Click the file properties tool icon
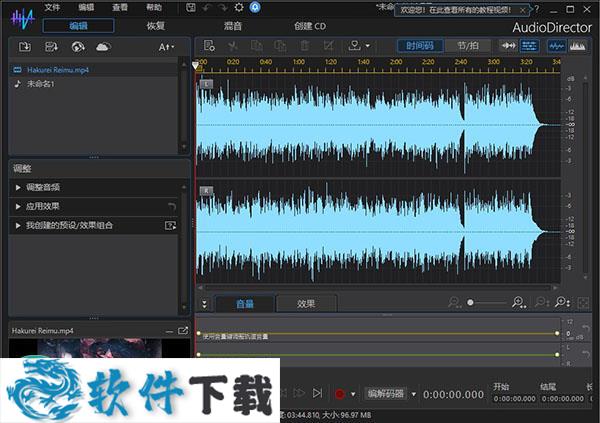Viewport: 600px width, 423px height. [x=209, y=46]
